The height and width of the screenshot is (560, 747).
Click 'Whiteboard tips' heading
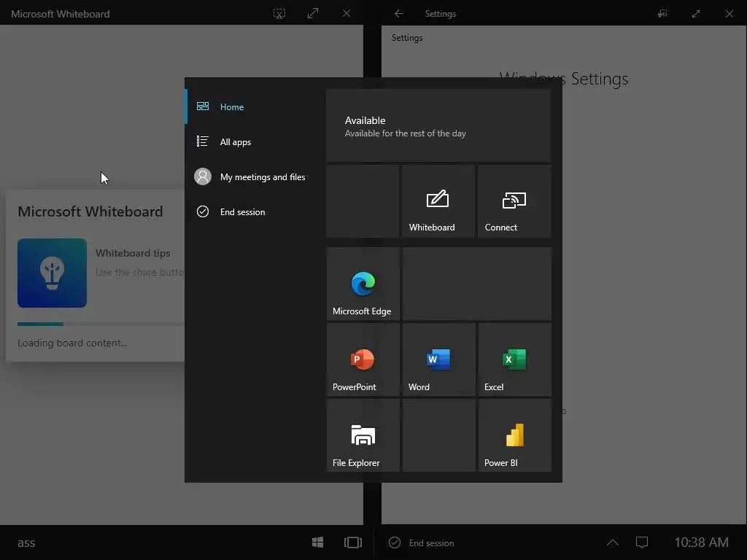coord(133,253)
